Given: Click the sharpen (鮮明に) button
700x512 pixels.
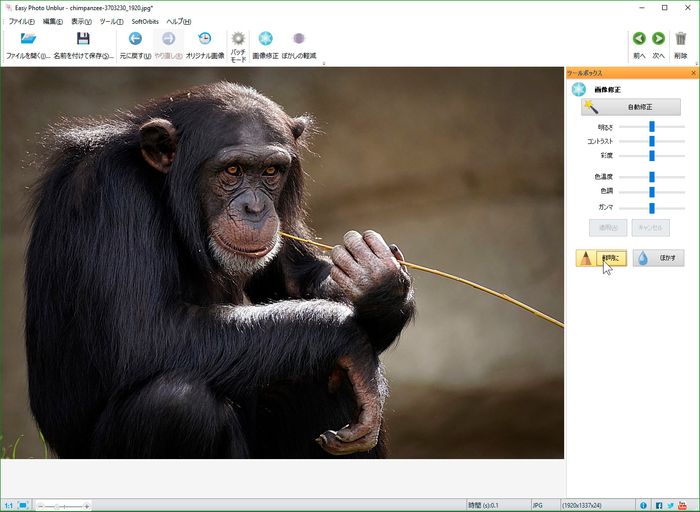Looking at the screenshot, I should pos(602,258).
